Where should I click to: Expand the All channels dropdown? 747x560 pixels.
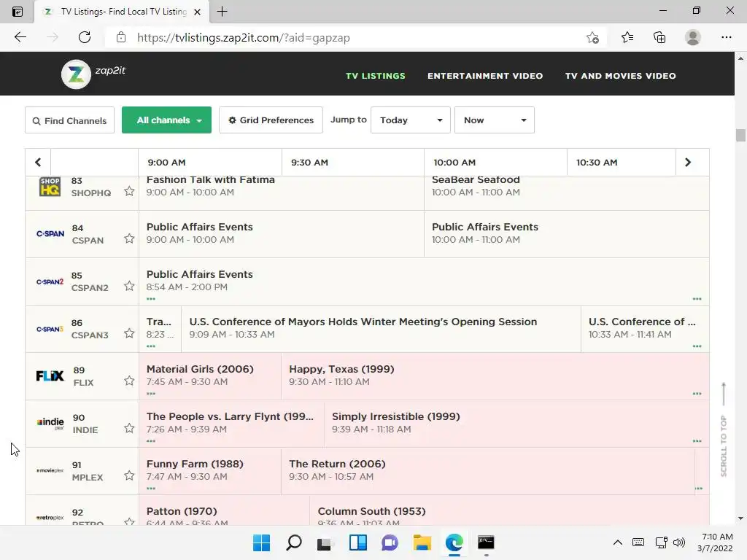(x=167, y=120)
